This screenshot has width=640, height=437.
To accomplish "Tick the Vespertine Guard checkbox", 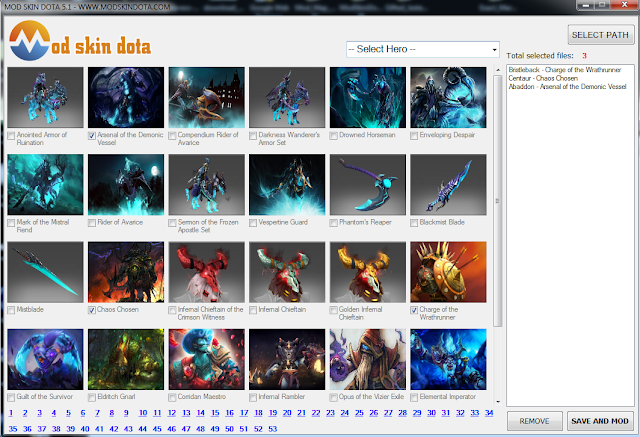I will pyautogui.click(x=253, y=223).
